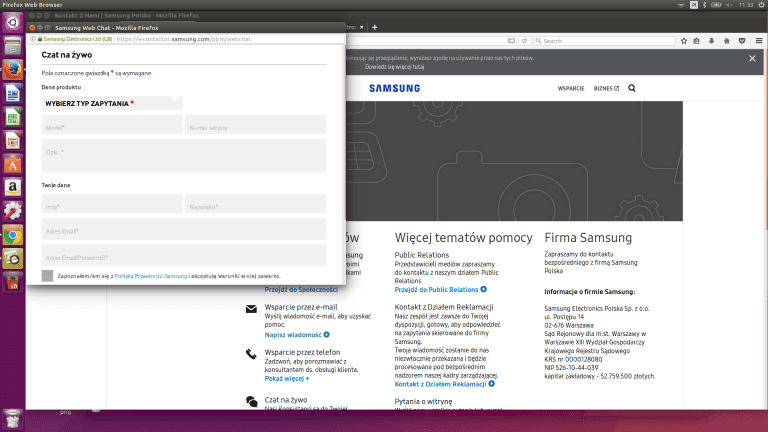The height and width of the screenshot is (432, 768).
Task: Follow Dowiedz się więcej tutaj link
Action: click(394, 67)
